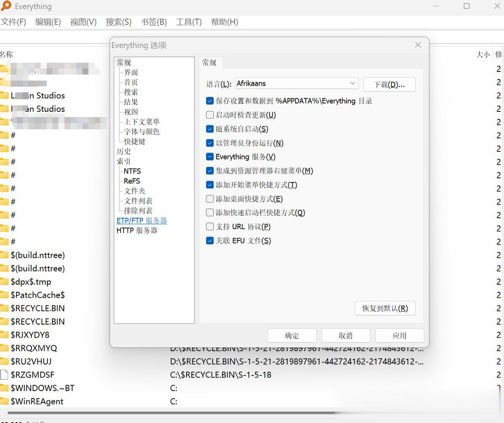This screenshot has height=423, width=504.
Task: Click file icon next to $RZGMDSF
Action: pyautogui.click(x=4, y=375)
